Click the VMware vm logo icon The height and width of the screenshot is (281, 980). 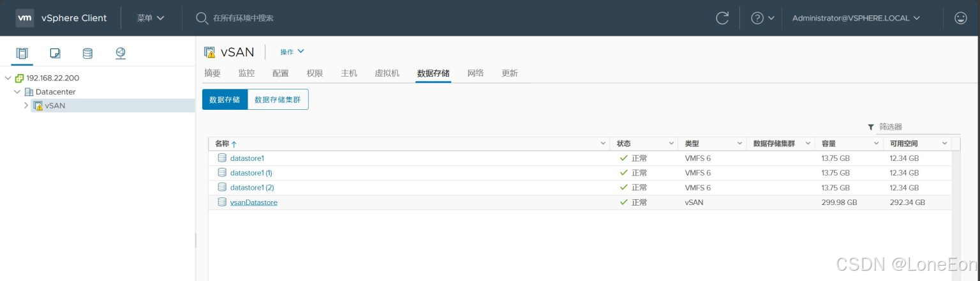point(25,18)
